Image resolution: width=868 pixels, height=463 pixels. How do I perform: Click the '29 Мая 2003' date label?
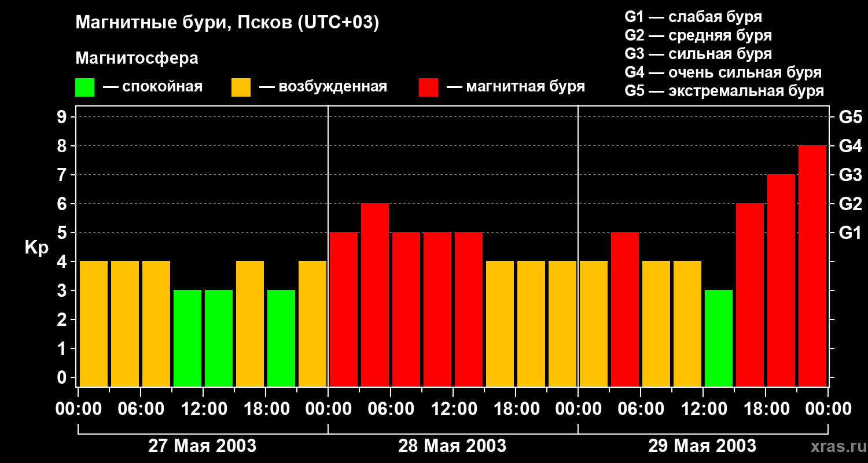pos(702,446)
